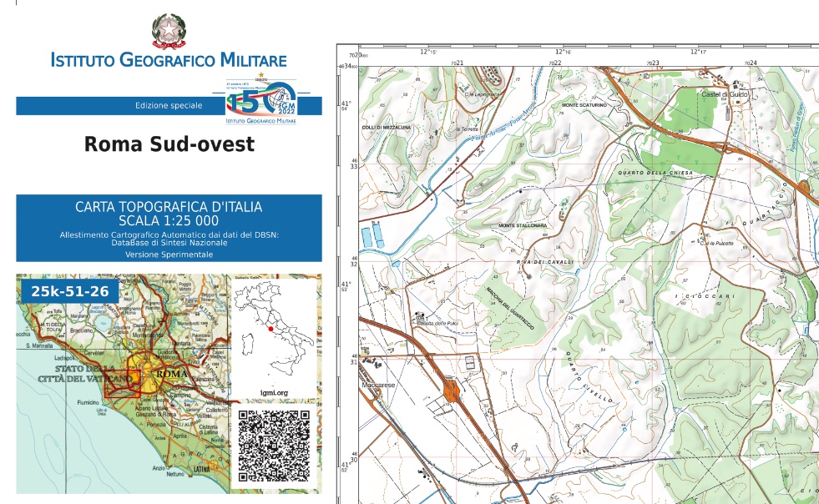Click the 'Edizione speciale' banner text
Screen dimensions: 819x504
169,105
